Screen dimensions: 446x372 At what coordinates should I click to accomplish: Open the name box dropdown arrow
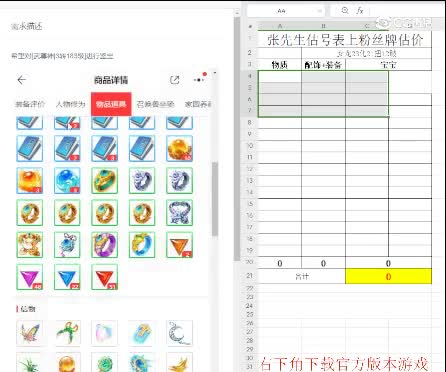320,11
